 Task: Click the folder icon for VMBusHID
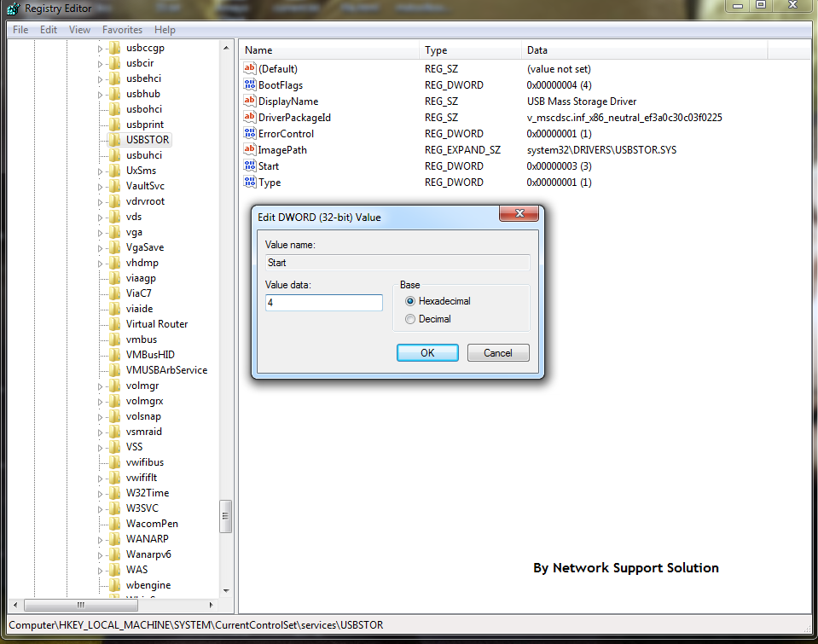tap(114, 354)
